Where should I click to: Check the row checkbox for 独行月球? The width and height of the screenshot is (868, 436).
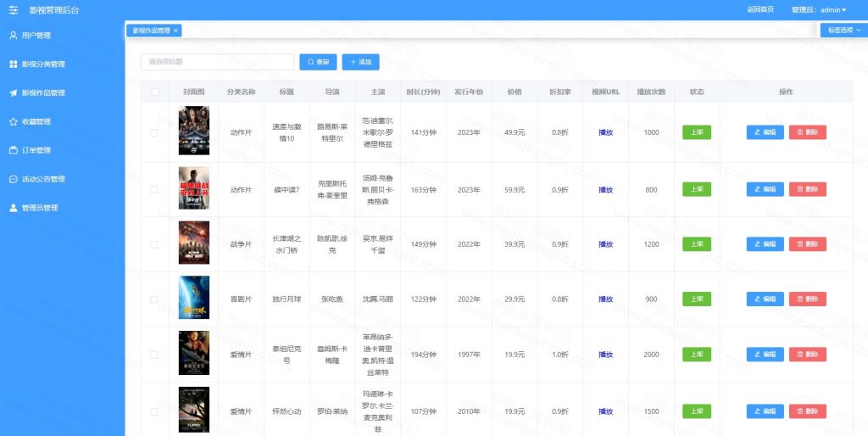[154, 299]
